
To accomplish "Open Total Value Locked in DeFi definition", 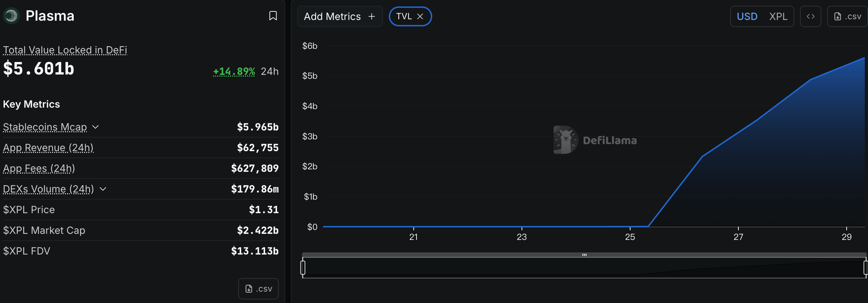I will click(x=65, y=50).
